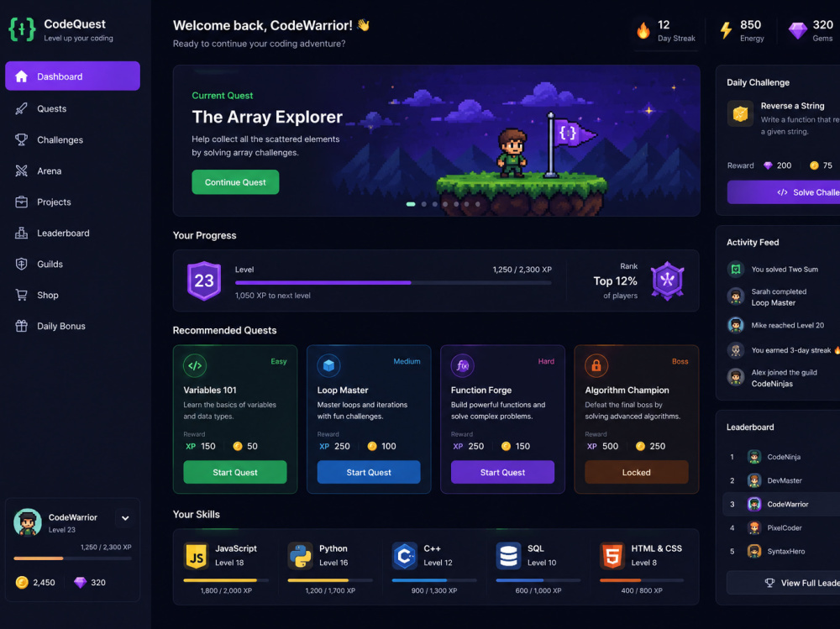
Task: Click the Day Streak flame icon
Action: pyautogui.click(x=643, y=30)
